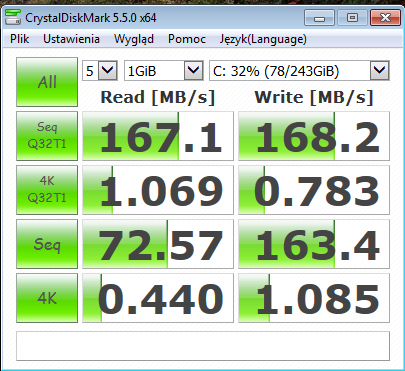Open the Język(Language) menu
The height and width of the screenshot is (371, 405).
(x=263, y=39)
